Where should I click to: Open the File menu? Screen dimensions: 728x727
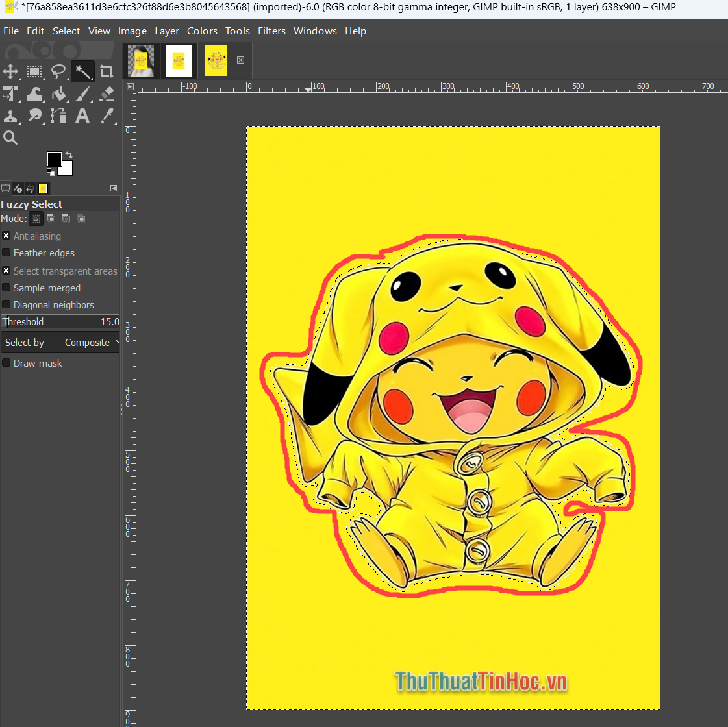tap(11, 31)
